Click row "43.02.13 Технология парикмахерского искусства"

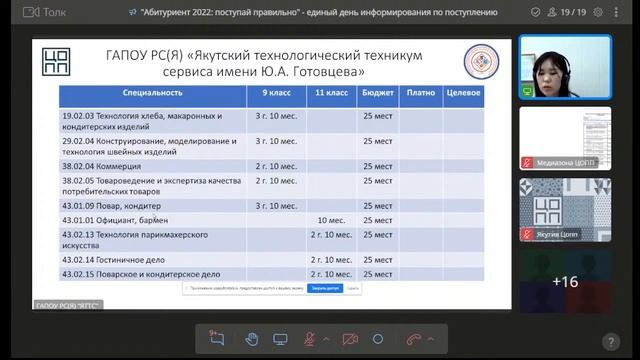click(271, 240)
